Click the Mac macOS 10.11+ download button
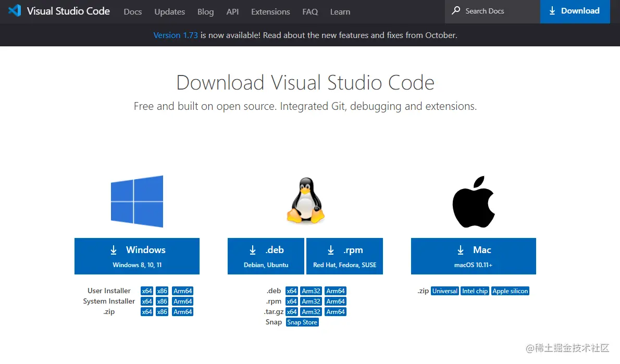 point(473,256)
